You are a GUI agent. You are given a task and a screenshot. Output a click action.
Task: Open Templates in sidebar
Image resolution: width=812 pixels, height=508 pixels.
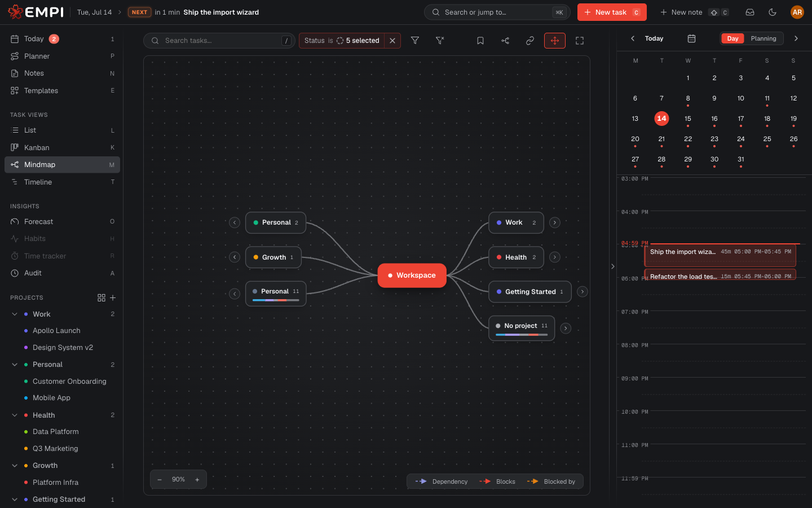[x=62, y=91]
